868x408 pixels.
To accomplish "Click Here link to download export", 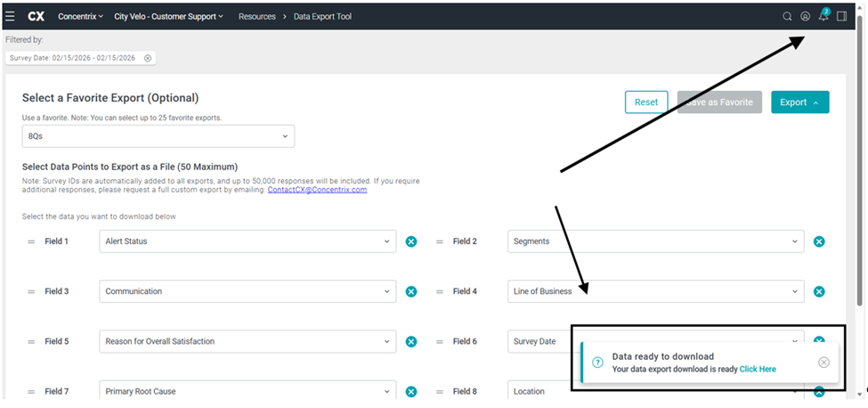I will tap(758, 369).
